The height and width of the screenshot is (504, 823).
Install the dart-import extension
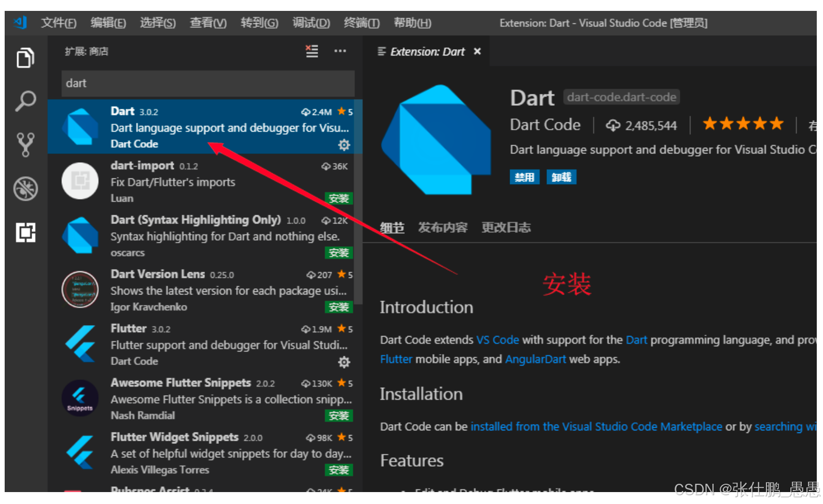tap(339, 199)
